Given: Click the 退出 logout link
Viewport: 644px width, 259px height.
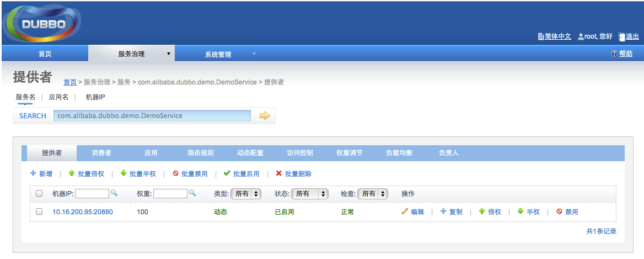Looking at the screenshot, I should click(x=632, y=36).
